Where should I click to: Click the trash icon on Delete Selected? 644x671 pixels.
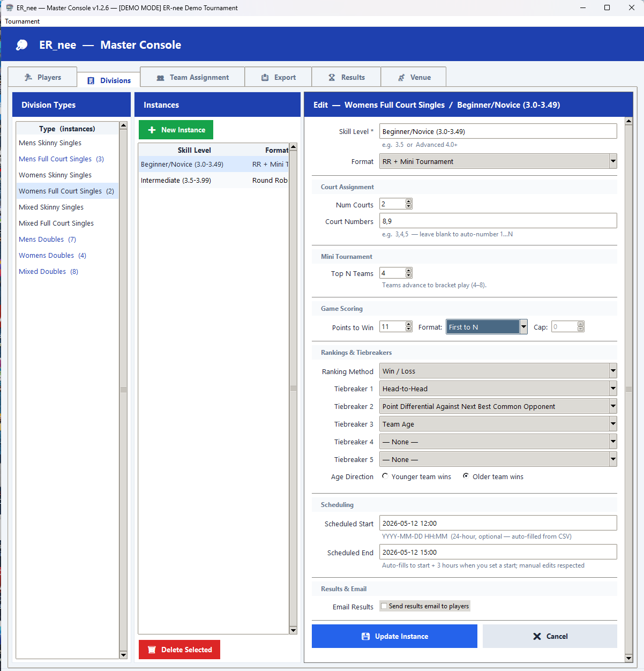click(152, 650)
